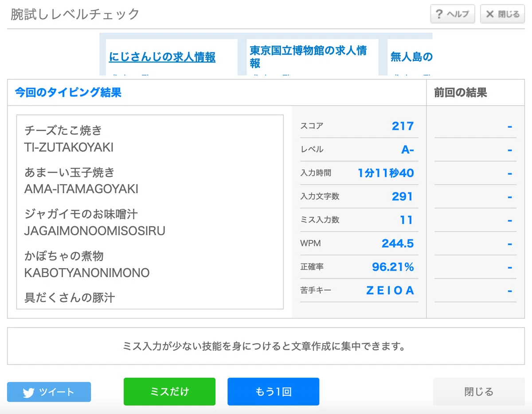Image resolution: width=532 pixels, height=414 pixels.
Task: Select the romaji TI-ZUTAKOYAKI
Action: pos(69,147)
